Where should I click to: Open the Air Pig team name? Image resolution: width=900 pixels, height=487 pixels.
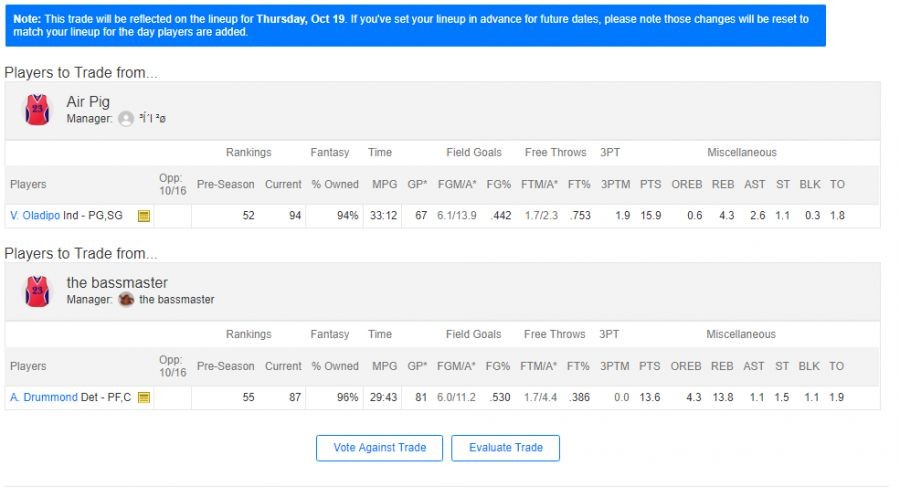pos(88,102)
